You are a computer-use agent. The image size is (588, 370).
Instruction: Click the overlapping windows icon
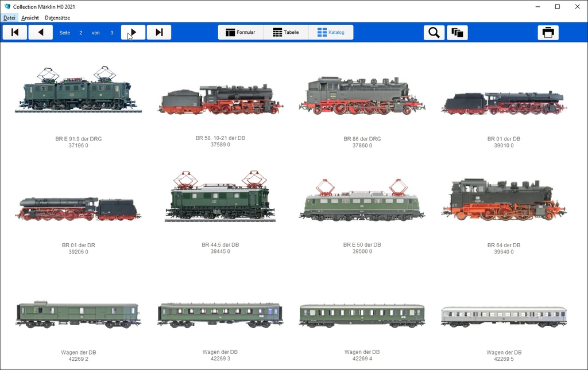[x=457, y=33]
